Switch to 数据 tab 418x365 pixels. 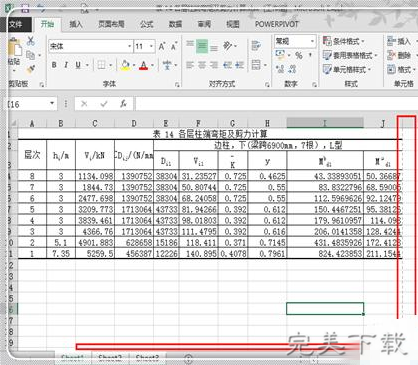pyautogui.click(x=175, y=24)
